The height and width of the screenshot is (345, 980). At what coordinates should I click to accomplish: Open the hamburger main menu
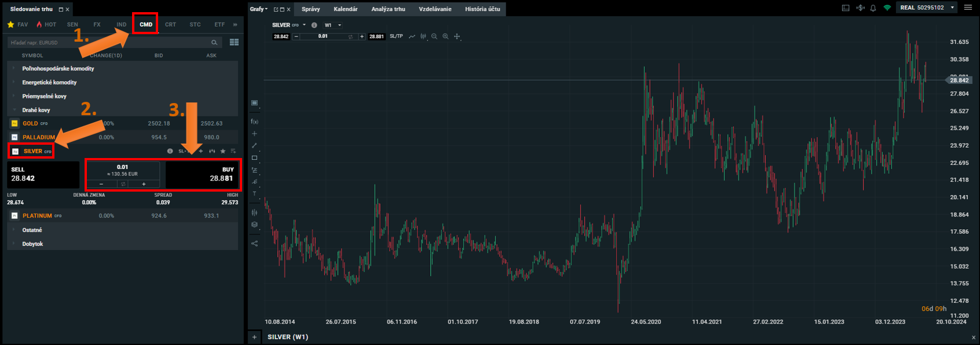(968, 8)
